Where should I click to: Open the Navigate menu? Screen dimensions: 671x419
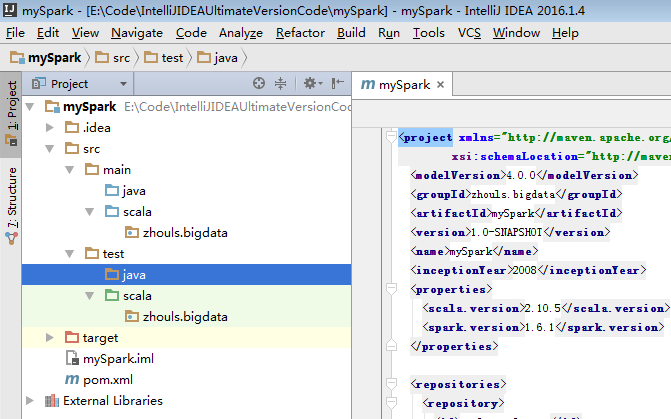(137, 33)
